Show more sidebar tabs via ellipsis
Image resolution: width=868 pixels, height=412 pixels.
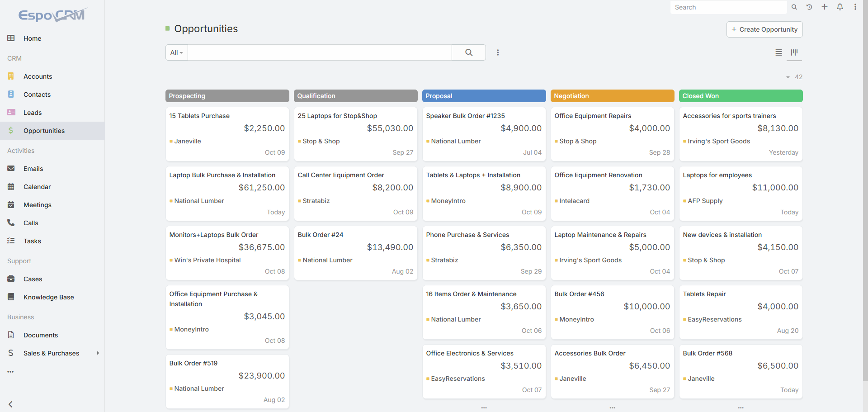10,372
